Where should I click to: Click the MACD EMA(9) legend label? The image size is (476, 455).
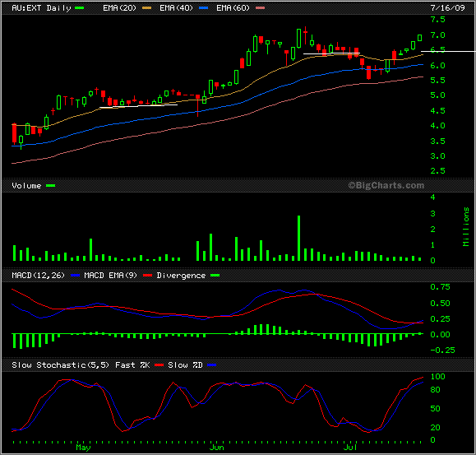(x=110, y=275)
